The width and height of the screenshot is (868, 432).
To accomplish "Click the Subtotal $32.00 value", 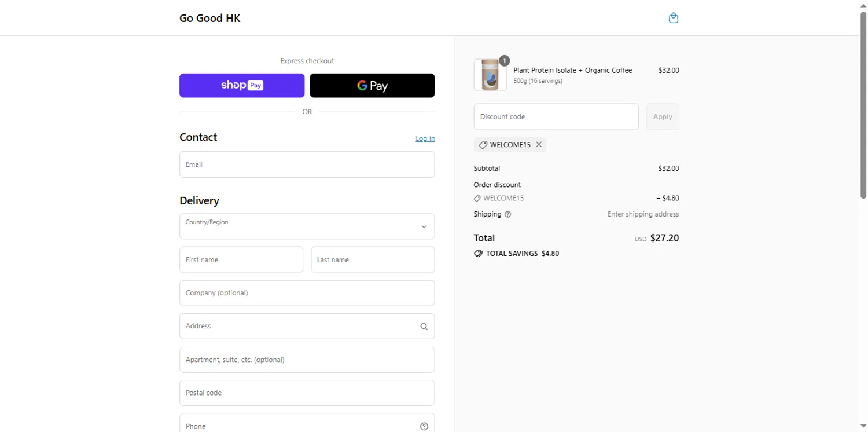I will pyautogui.click(x=668, y=169).
